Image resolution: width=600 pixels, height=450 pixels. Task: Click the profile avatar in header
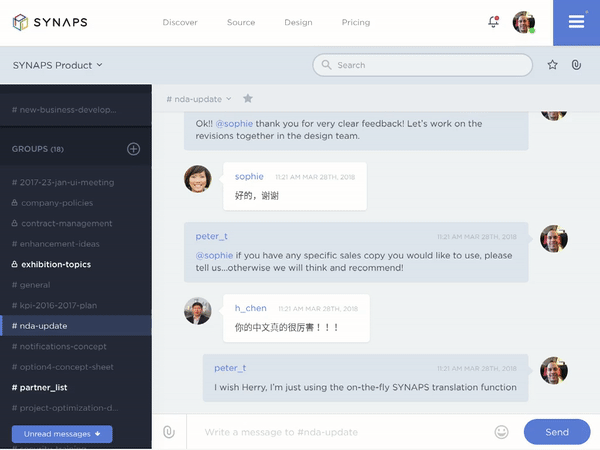tap(524, 22)
